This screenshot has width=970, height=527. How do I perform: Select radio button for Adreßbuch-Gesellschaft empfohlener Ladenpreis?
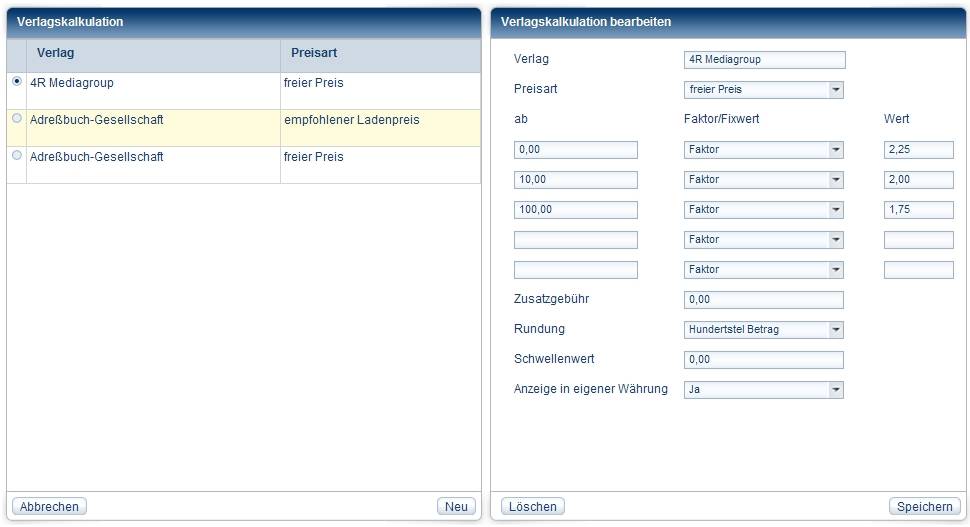[x=16, y=119]
